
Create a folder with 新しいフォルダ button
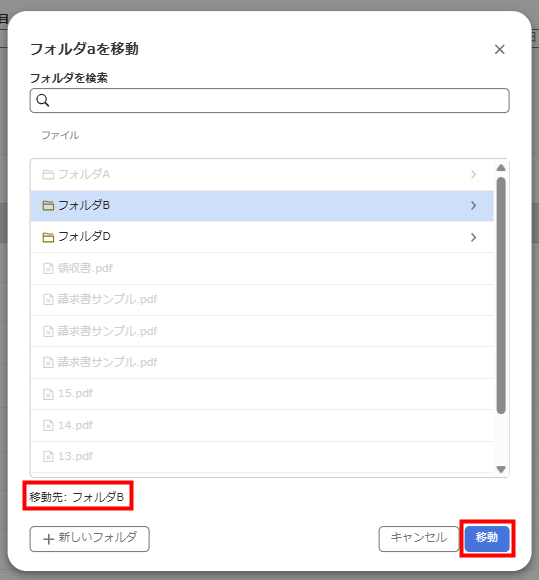pos(90,539)
